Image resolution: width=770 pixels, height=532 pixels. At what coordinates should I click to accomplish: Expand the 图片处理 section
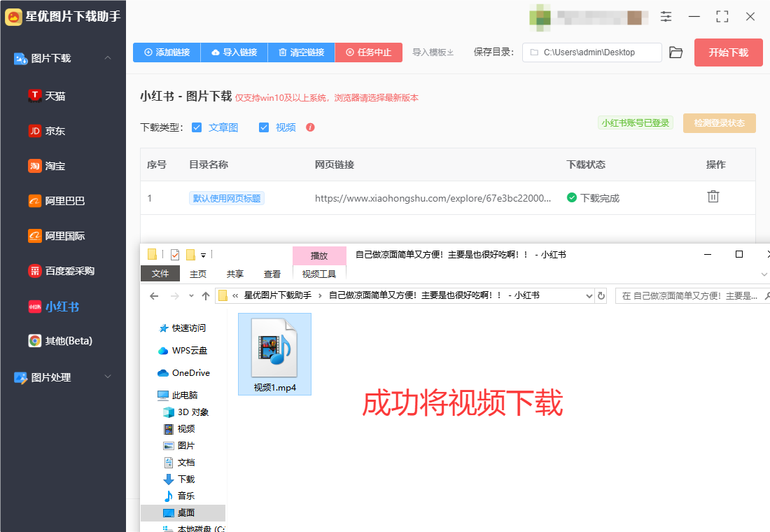point(108,377)
